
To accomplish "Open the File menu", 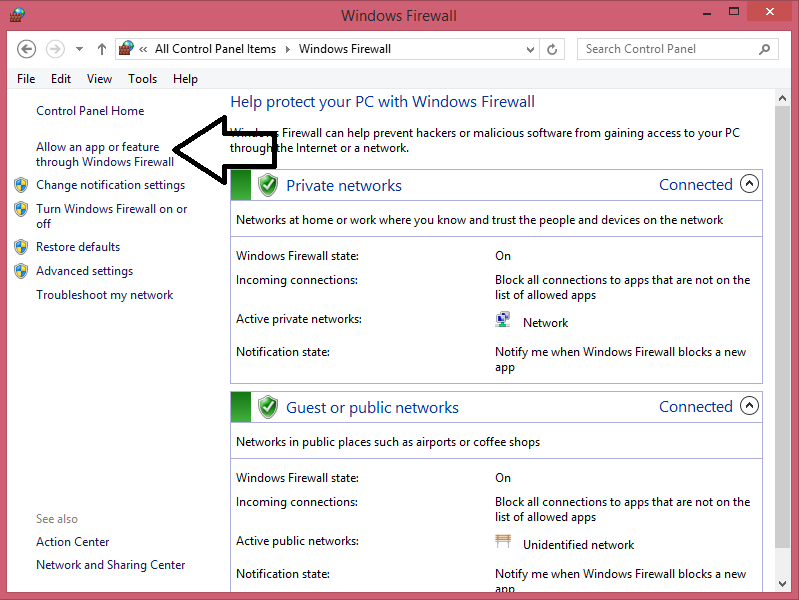I will point(26,79).
